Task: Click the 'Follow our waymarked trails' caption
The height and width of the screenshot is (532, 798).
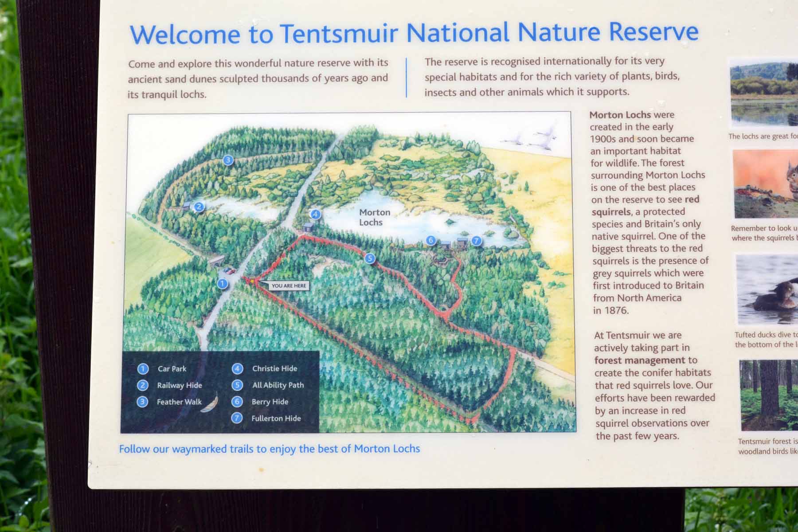Action: click(270, 449)
